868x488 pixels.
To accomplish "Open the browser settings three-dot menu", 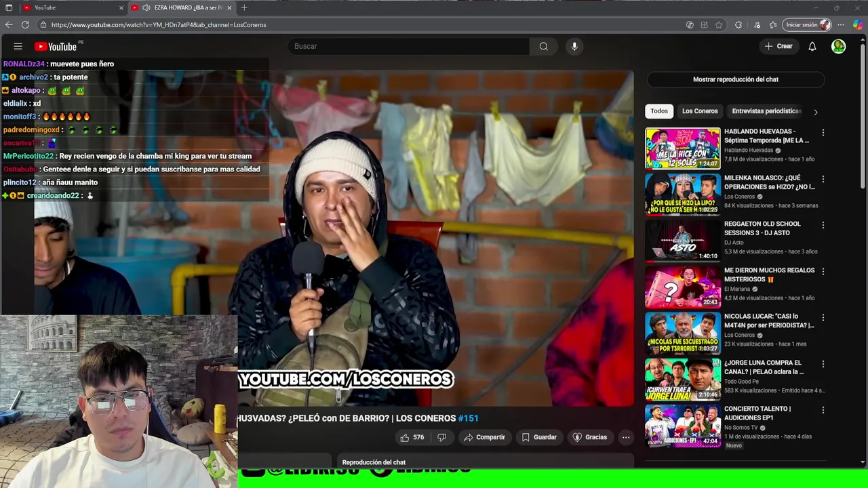I will (841, 25).
